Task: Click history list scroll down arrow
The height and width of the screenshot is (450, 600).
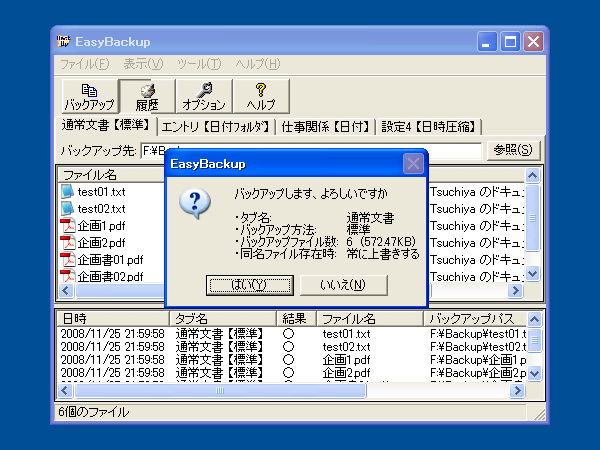Action: point(535,373)
